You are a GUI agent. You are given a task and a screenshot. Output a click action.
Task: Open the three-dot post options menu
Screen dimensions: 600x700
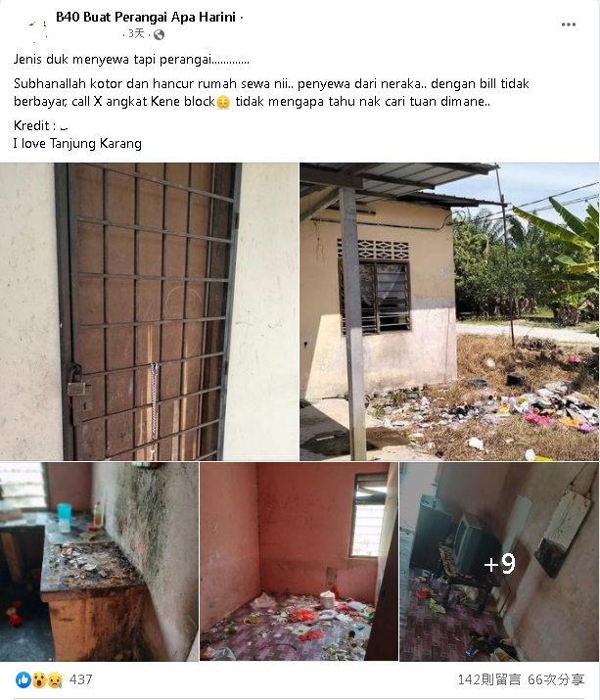click(x=568, y=24)
